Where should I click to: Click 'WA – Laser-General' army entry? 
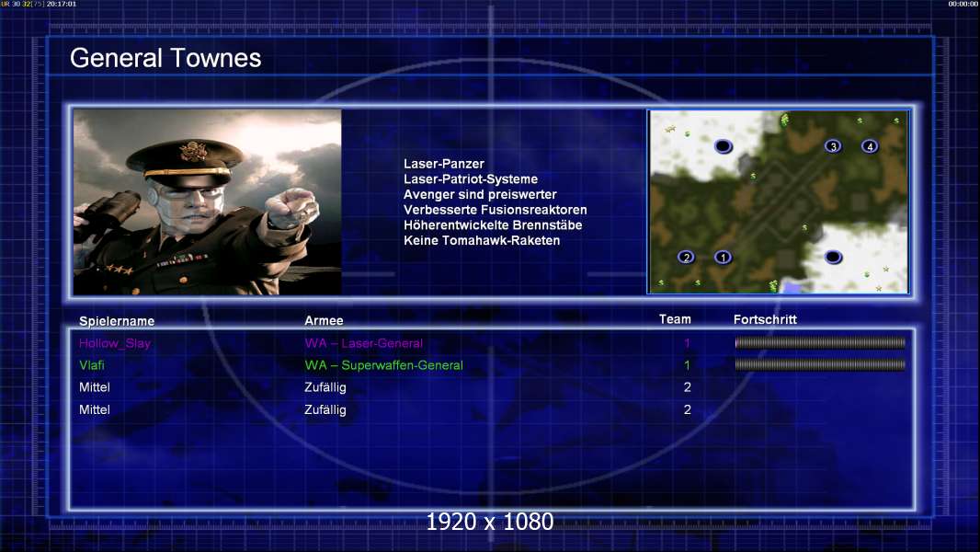tap(364, 343)
